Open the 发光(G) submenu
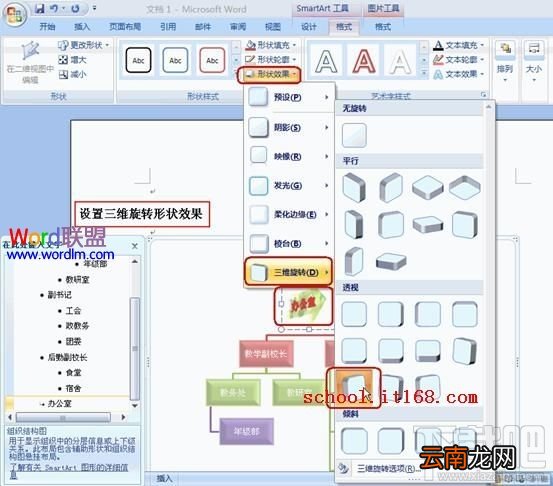Image resolution: width=553 pixels, height=486 pixels. [x=289, y=185]
